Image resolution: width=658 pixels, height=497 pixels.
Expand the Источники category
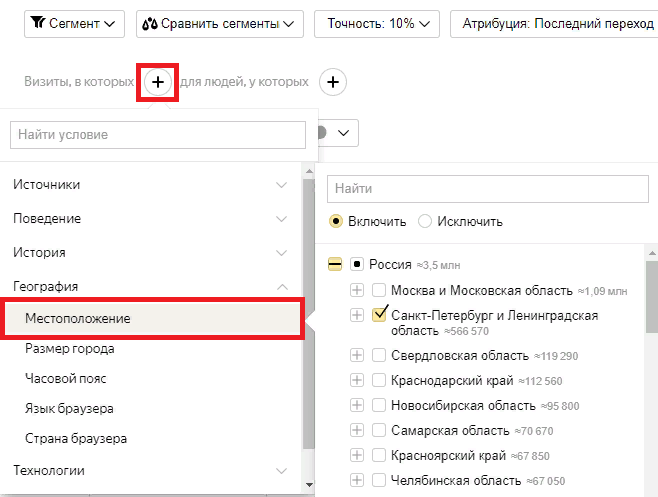tap(150, 185)
